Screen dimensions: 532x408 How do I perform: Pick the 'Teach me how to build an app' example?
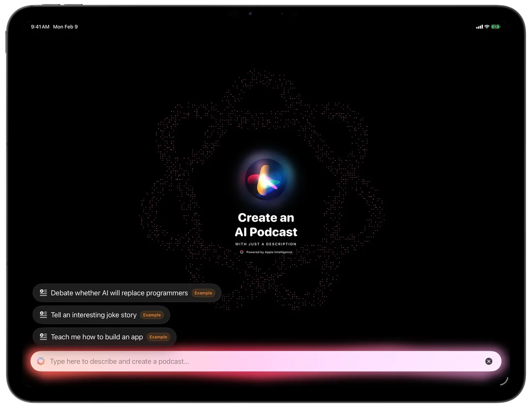[x=105, y=337]
